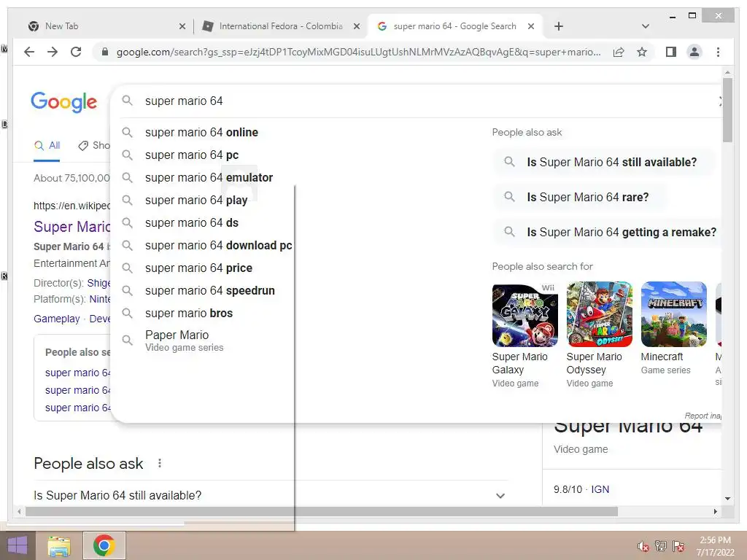Click the share page icon in address bar
747x560 pixels.
(x=619, y=52)
